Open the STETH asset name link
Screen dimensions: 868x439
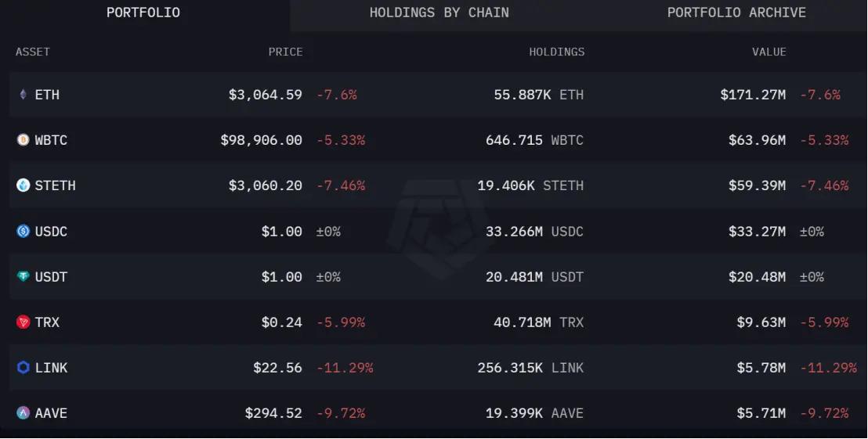56,185
